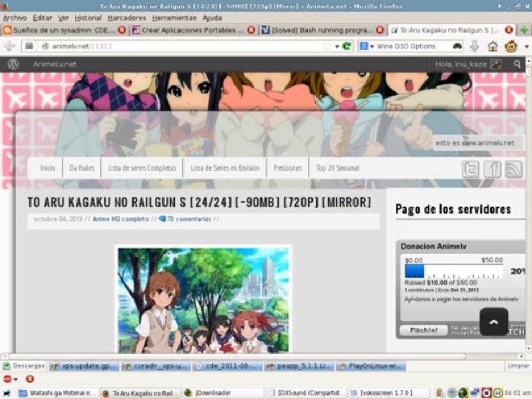Open peazip_5.1.1 download item
The image size is (532, 399).
click(300, 366)
